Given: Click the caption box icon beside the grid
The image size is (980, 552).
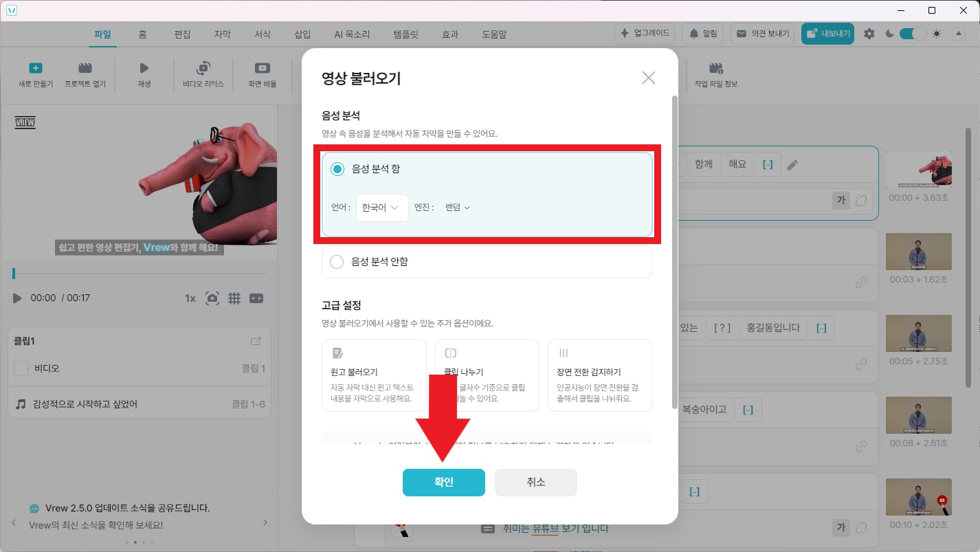Looking at the screenshot, I should coord(256,298).
